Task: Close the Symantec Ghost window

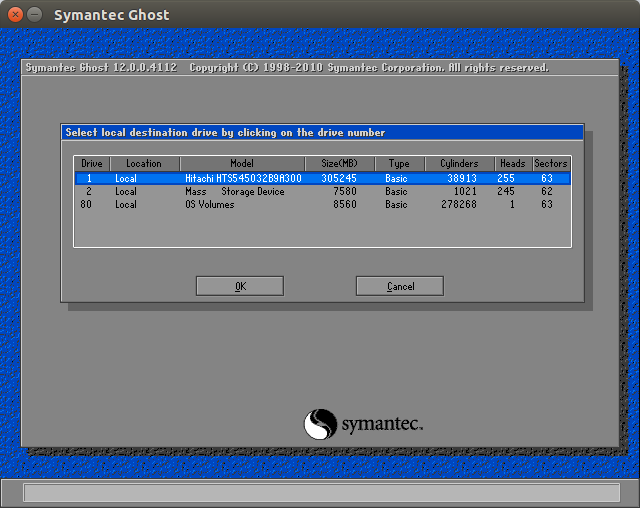Action: (x=15, y=15)
